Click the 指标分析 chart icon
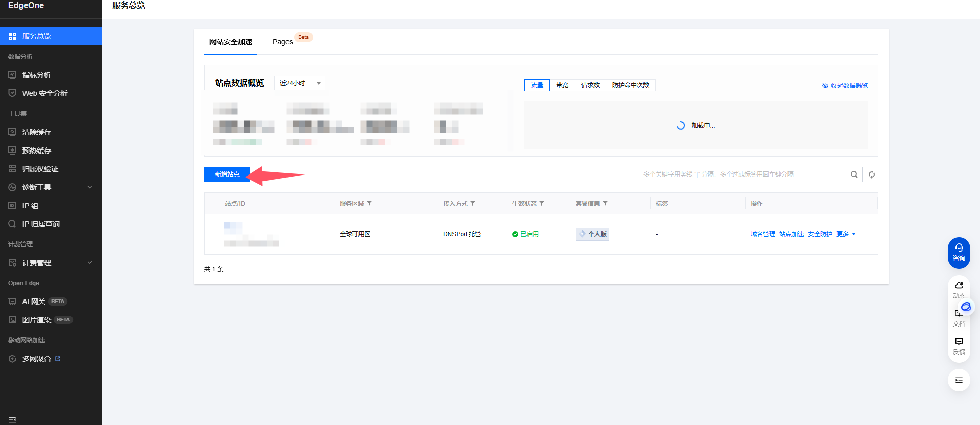Screen dimensions: 980x425 12,75
